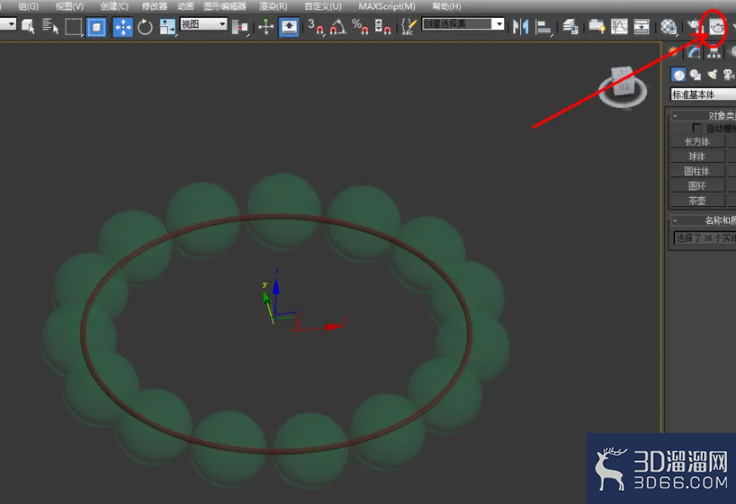
Task: Open the Graphite Modeling ribbon toggle
Action: pyautogui.click(x=597, y=27)
